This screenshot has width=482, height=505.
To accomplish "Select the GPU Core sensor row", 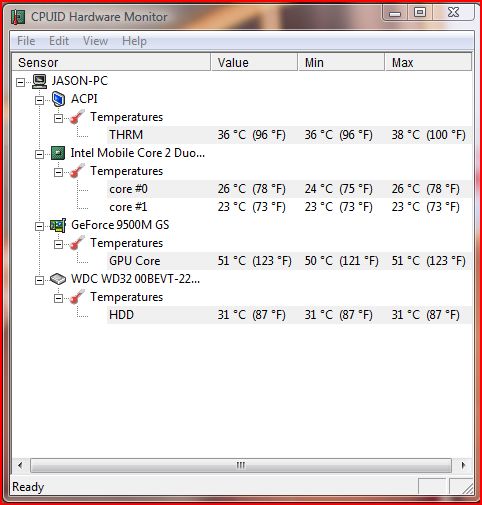I will (x=289, y=261).
